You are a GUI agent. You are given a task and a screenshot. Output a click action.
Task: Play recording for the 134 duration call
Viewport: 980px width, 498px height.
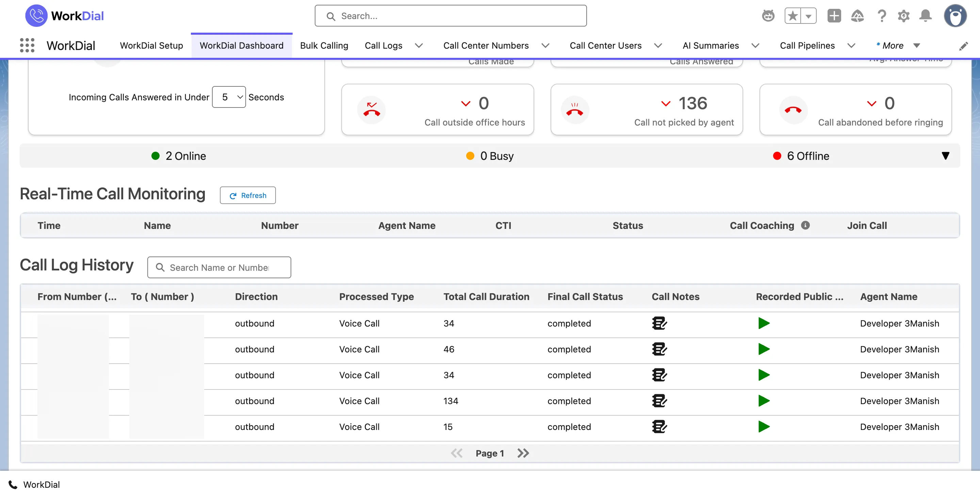pyautogui.click(x=764, y=401)
